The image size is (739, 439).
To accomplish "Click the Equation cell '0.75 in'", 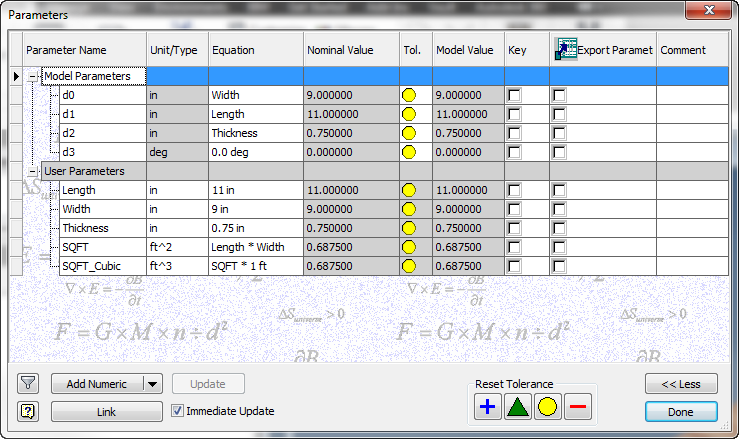I will pyautogui.click(x=256, y=228).
